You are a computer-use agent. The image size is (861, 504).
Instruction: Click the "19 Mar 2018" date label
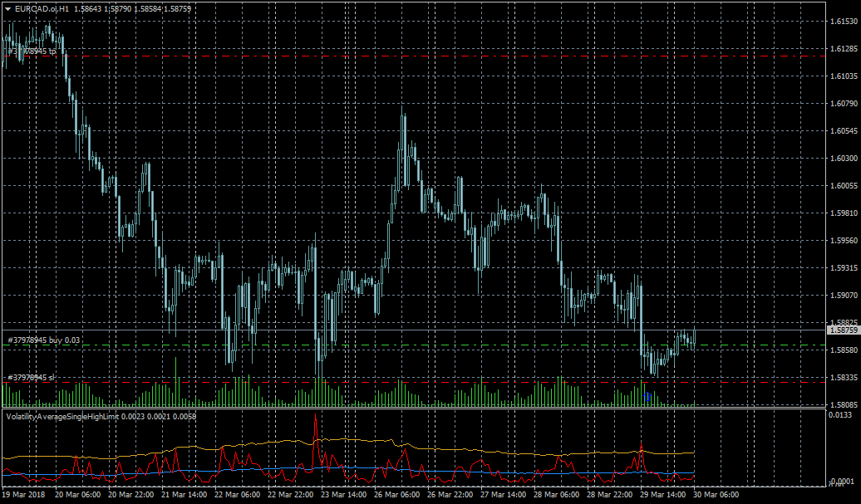tap(25, 495)
